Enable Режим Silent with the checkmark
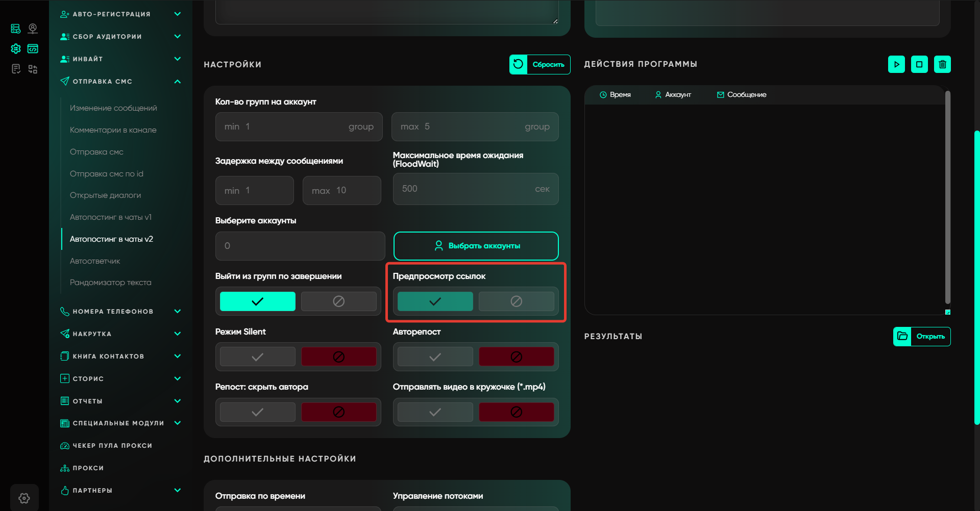Screen dimensions: 980x511 point(257,357)
